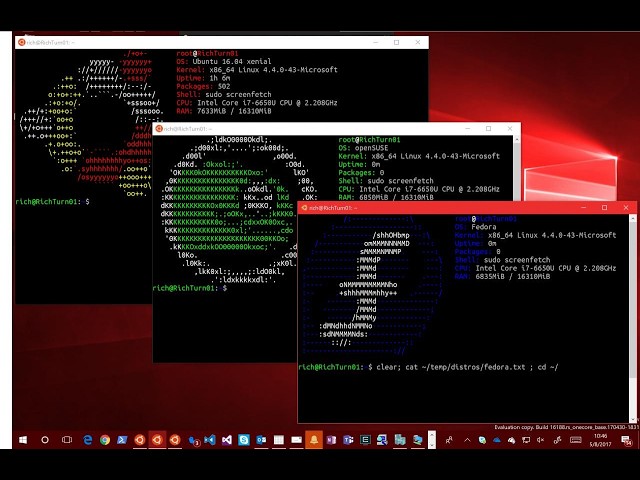This screenshot has height=480, width=640.
Task: Open Visual Studio from the taskbar
Action: coord(227,440)
